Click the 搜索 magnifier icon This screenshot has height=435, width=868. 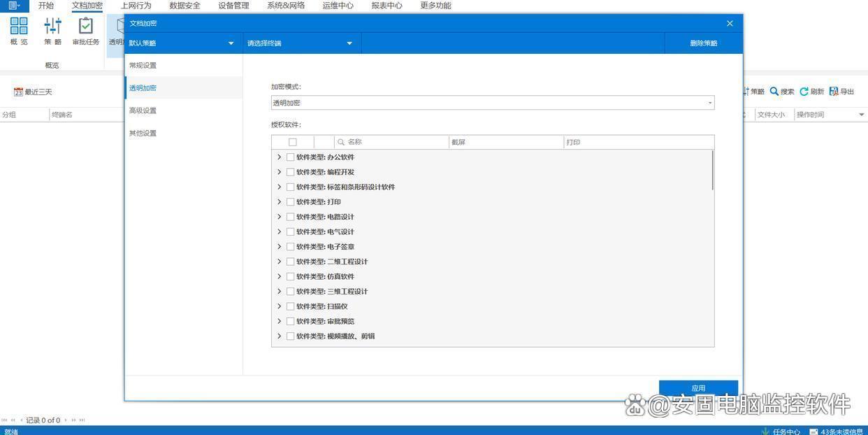774,92
